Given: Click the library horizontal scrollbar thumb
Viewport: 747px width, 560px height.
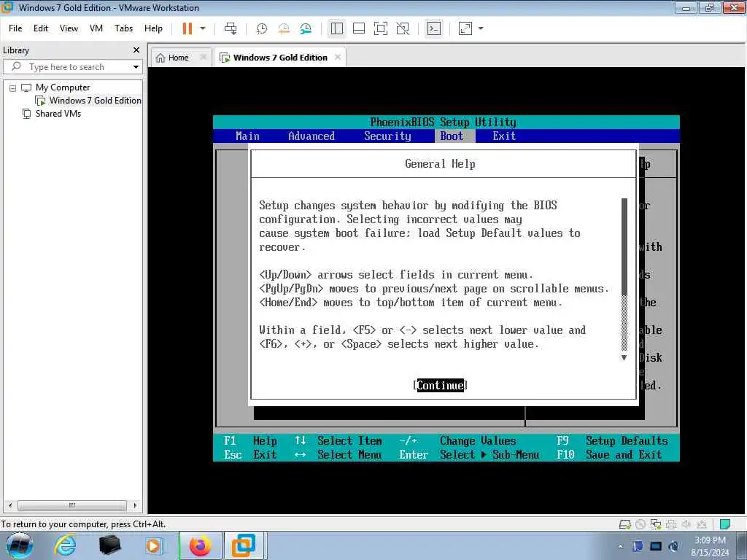Looking at the screenshot, I should point(72,505).
